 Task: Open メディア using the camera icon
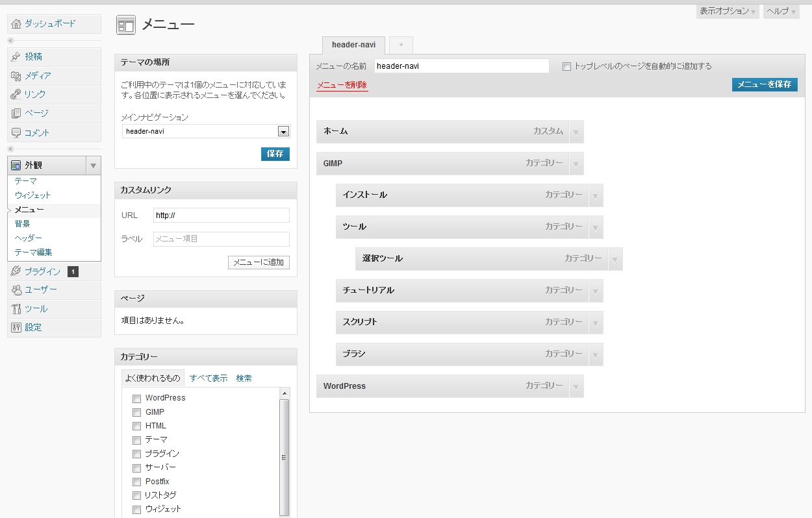click(17, 75)
